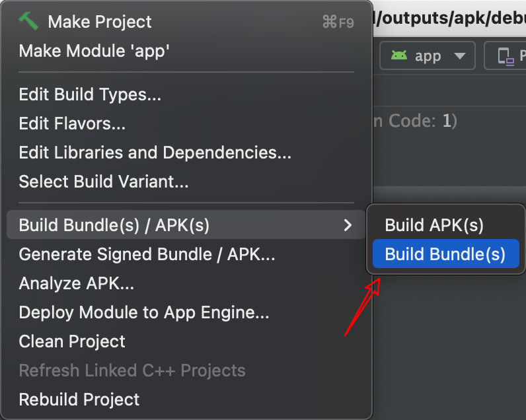Click the green Android icon in toolbar
The width and height of the screenshot is (526, 420).
coord(399,55)
